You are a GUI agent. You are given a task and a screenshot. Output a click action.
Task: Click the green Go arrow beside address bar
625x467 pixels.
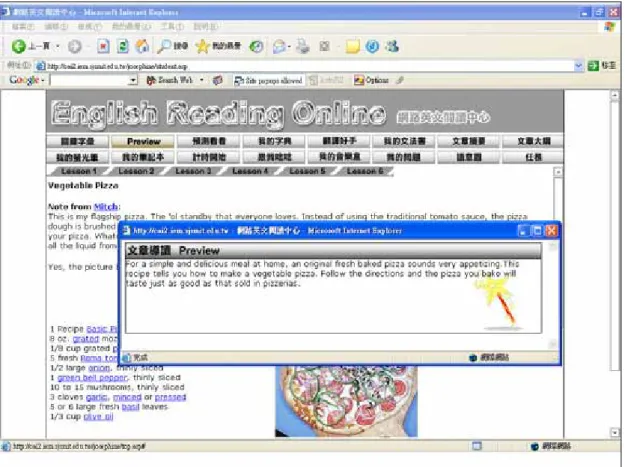(593, 66)
